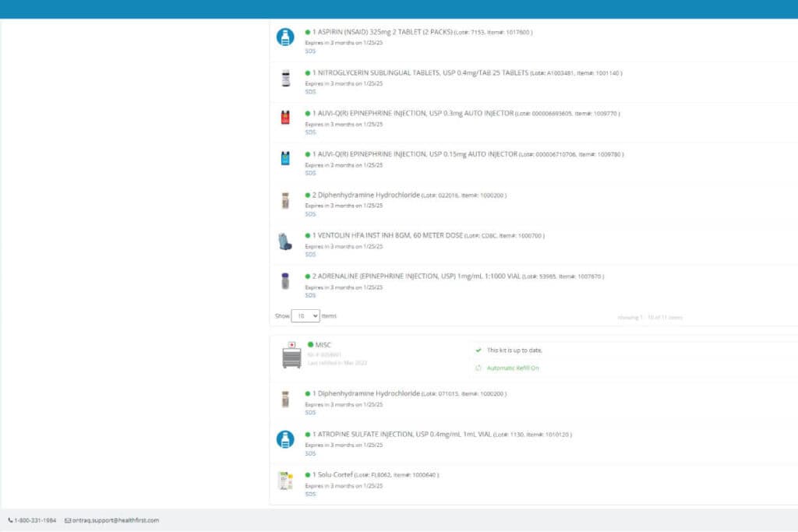Select the '1 Diphenhydramine Hydrochloride' item title
This screenshot has width=798, height=532.
point(366,393)
